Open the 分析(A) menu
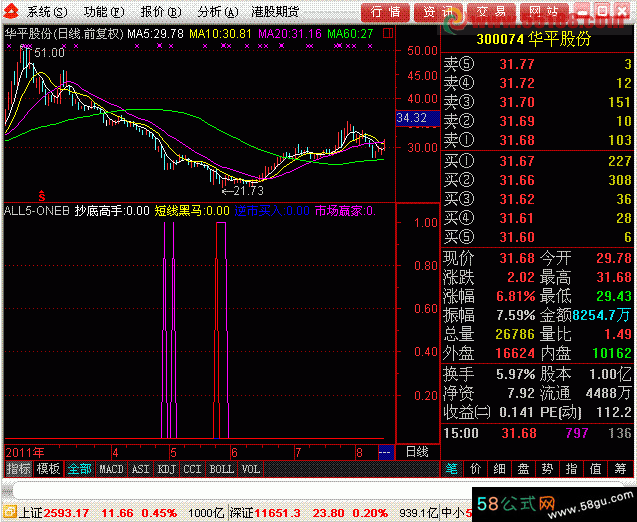Viewport: 637px width, 522px height. (x=218, y=12)
